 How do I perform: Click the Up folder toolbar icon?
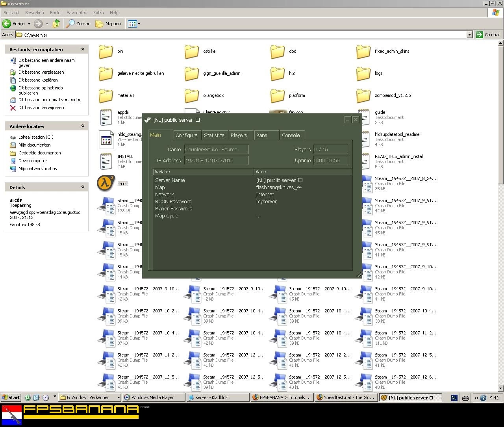[56, 24]
